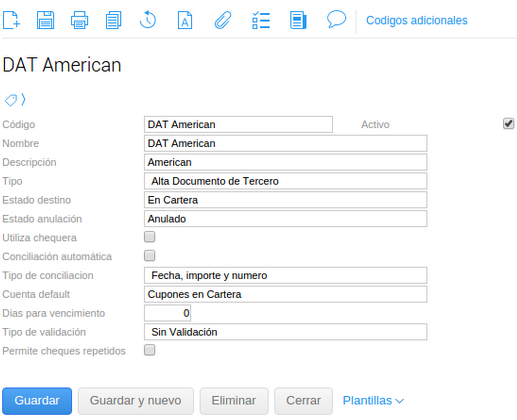Toggle the Conciliación automática checkbox
Image resolution: width=517 pixels, height=420 pixels.
pos(150,256)
